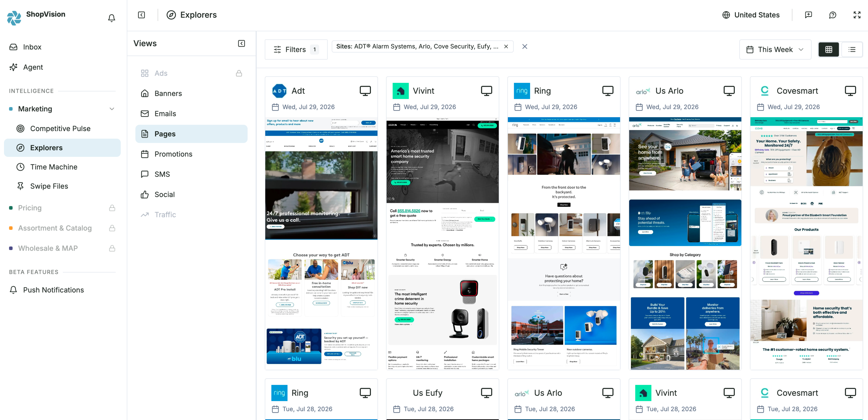868x420 pixels.
Task: Select the Traffic view
Action: [191, 215]
